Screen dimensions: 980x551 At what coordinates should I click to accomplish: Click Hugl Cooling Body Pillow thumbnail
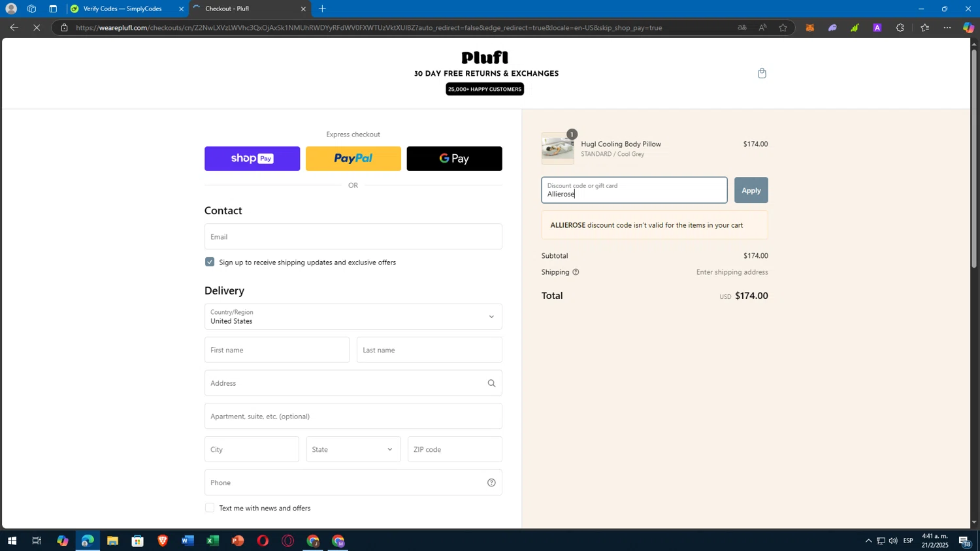558,149
